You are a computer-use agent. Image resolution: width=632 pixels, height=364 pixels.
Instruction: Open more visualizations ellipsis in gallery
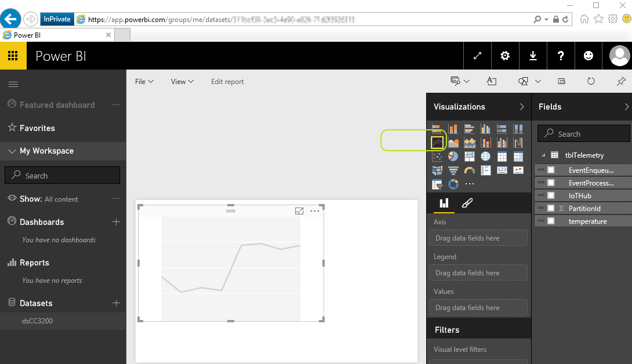[469, 184]
